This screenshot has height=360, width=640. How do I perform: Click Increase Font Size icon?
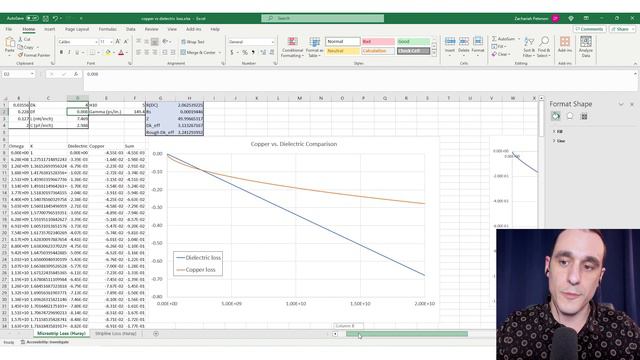click(x=118, y=42)
